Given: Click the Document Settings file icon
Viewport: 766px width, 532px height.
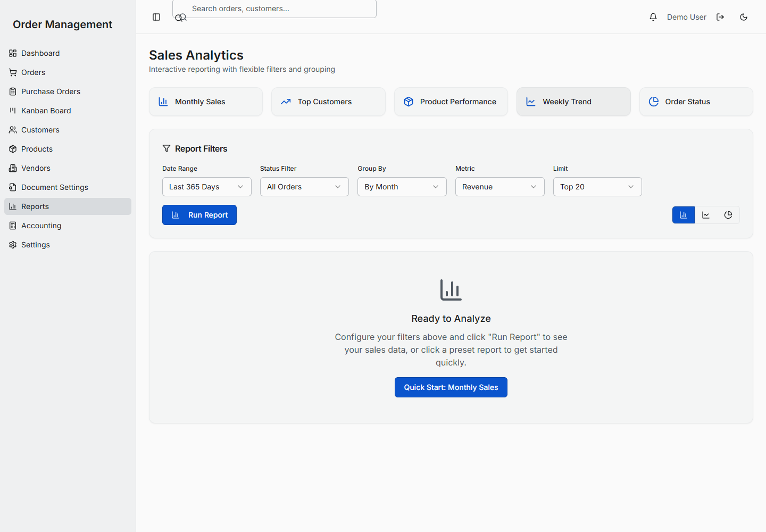Looking at the screenshot, I should point(13,187).
